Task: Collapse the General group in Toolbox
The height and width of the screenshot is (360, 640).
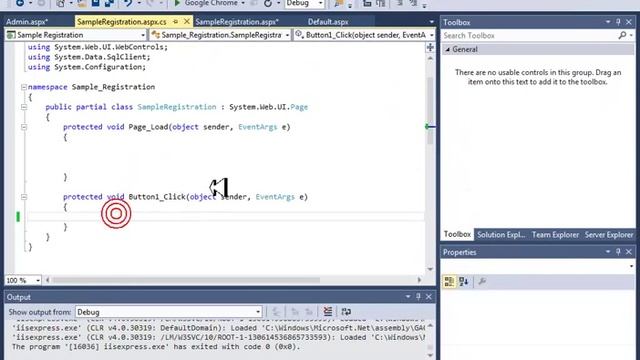Action: click(x=448, y=49)
